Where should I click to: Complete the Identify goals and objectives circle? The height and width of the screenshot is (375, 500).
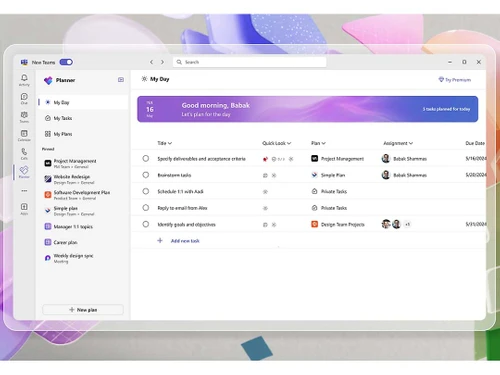click(146, 224)
